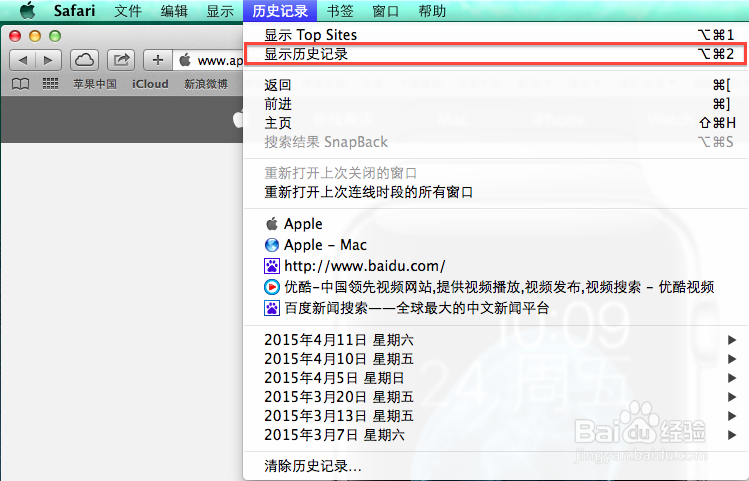The image size is (749, 481).
Task: Click the red close window button
Action: (15, 36)
